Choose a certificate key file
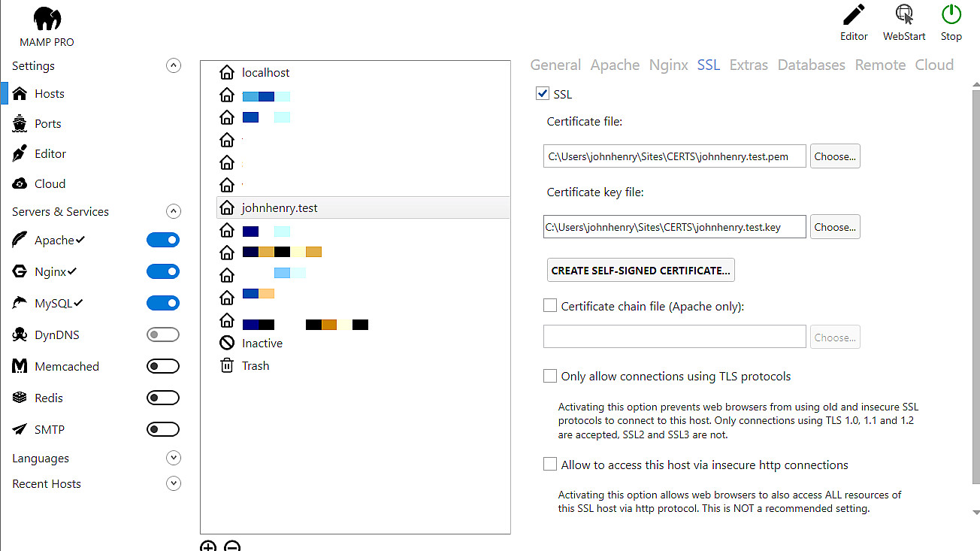Screen dimensions: 980x551 835,227
